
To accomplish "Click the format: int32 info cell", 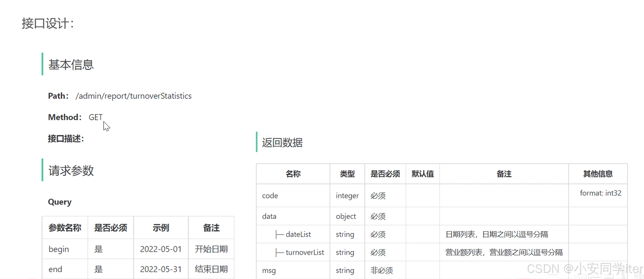I will coord(600,193).
